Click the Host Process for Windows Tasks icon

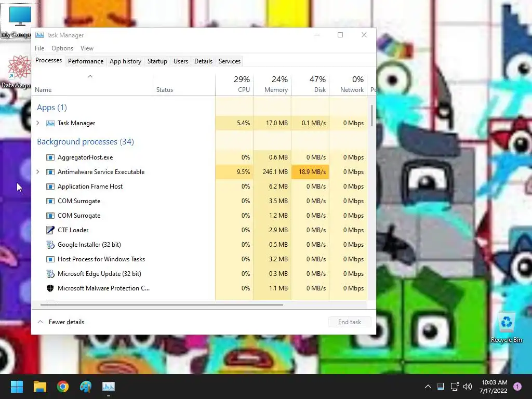coord(50,259)
